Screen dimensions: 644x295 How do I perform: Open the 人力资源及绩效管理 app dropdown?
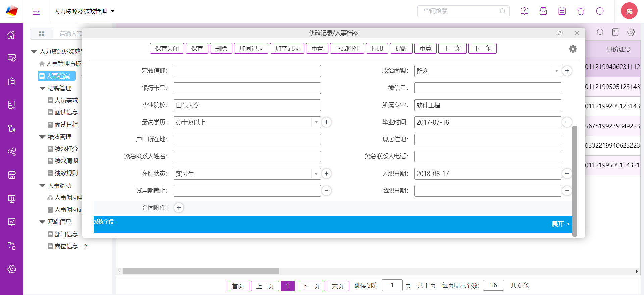point(84,11)
